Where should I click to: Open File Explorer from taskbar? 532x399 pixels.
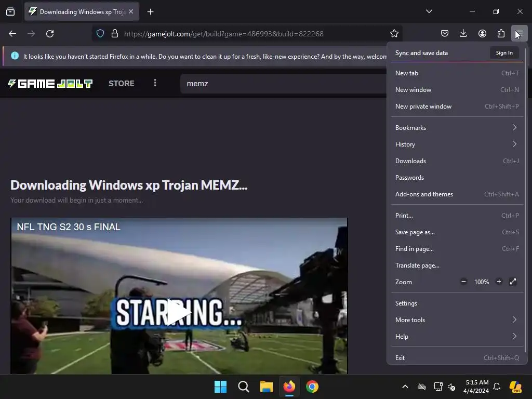click(x=267, y=387)
